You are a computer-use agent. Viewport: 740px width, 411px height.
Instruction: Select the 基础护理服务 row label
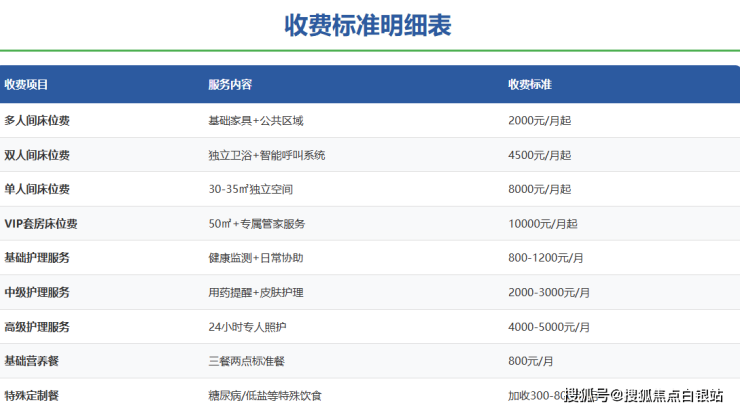pyautogui.click(x=37, y=258)
